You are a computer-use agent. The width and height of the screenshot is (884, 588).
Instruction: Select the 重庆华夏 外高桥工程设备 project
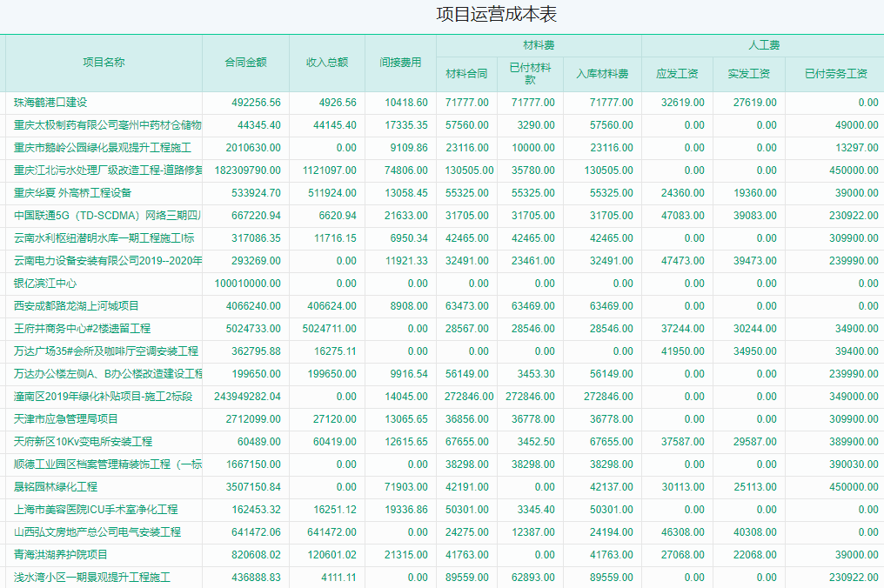[x=72, y=193]
